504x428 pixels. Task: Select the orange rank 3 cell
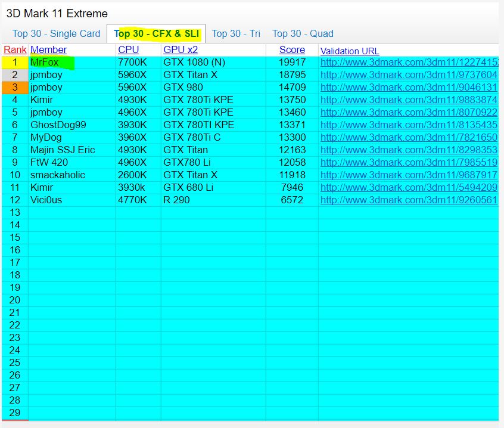pos(15,88)
